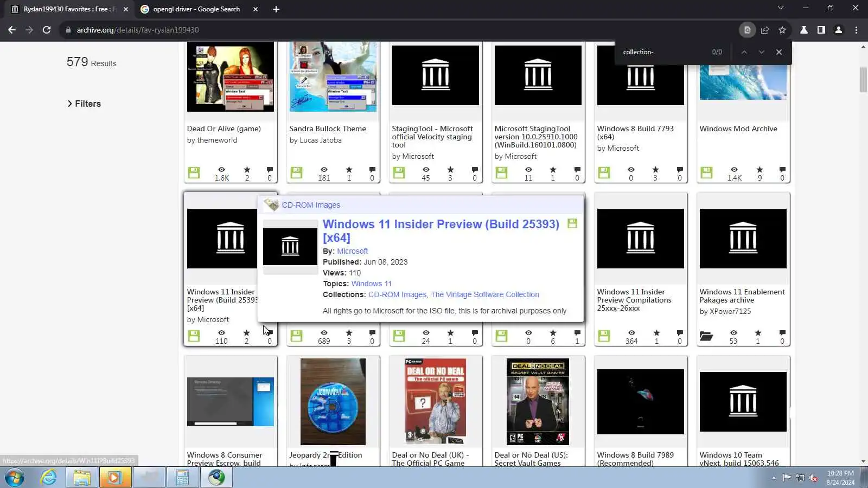Open the Windows Mod Archive item title
The width and height of the screenshot is (868, 488).
tap(738, 129)
